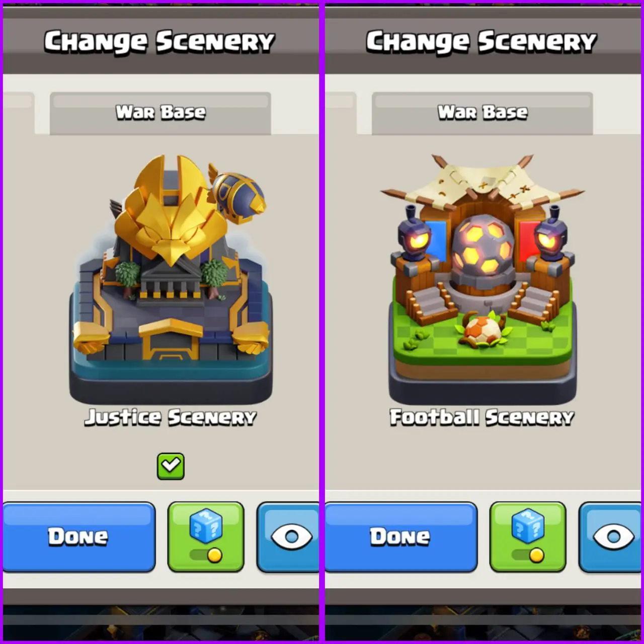Click the Football Scenery name label

pos(482,418)
